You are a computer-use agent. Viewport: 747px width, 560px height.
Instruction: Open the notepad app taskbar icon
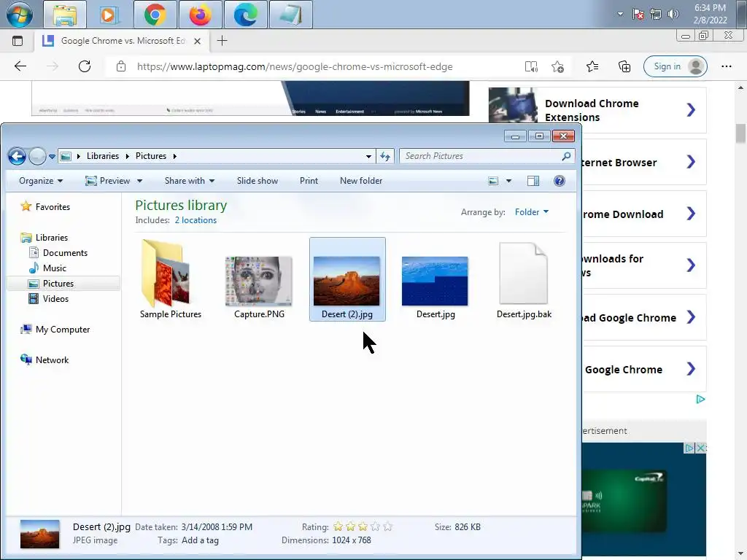[x=290, y=15]
